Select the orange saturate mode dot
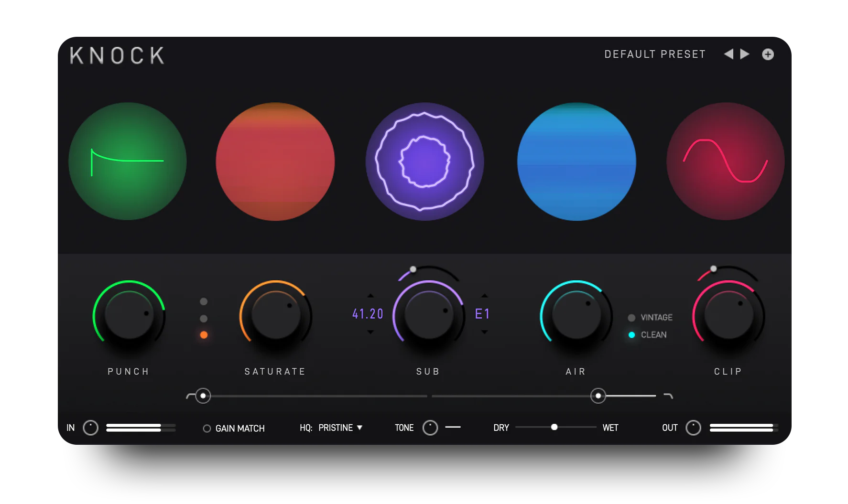This screenshot has height=504, width=848. tap(204, 335)
